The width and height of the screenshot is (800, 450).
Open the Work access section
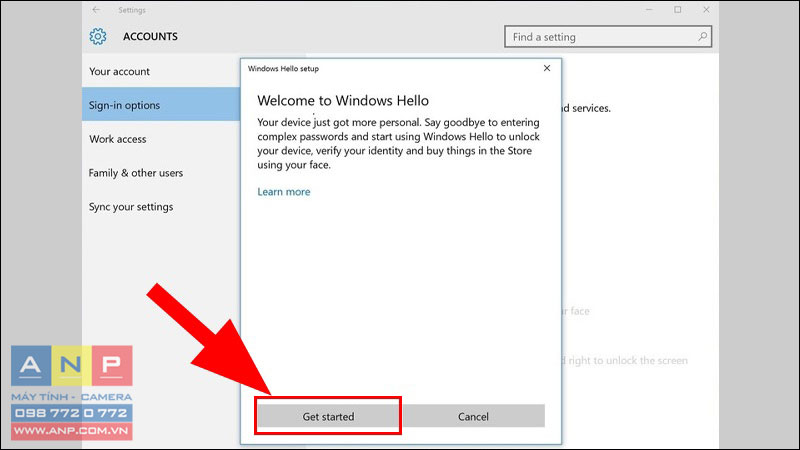161,139
